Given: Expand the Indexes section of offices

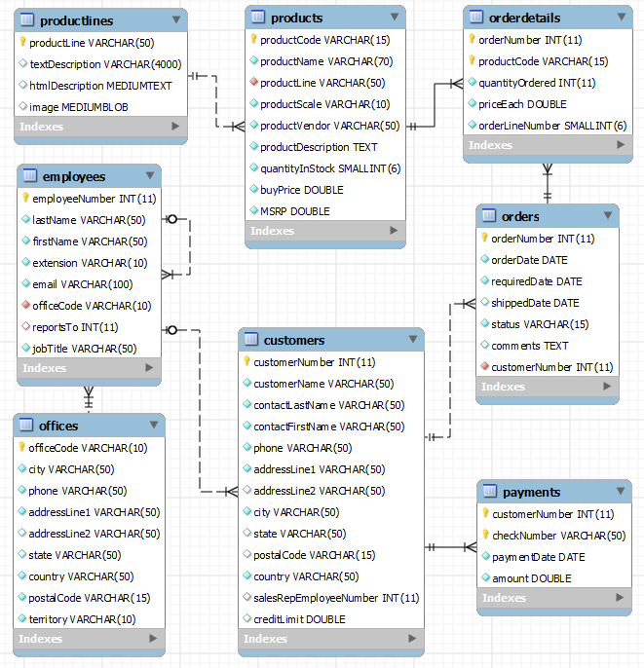Looking at the screenshot, I should pyautogui.click(x=153, y=638).
